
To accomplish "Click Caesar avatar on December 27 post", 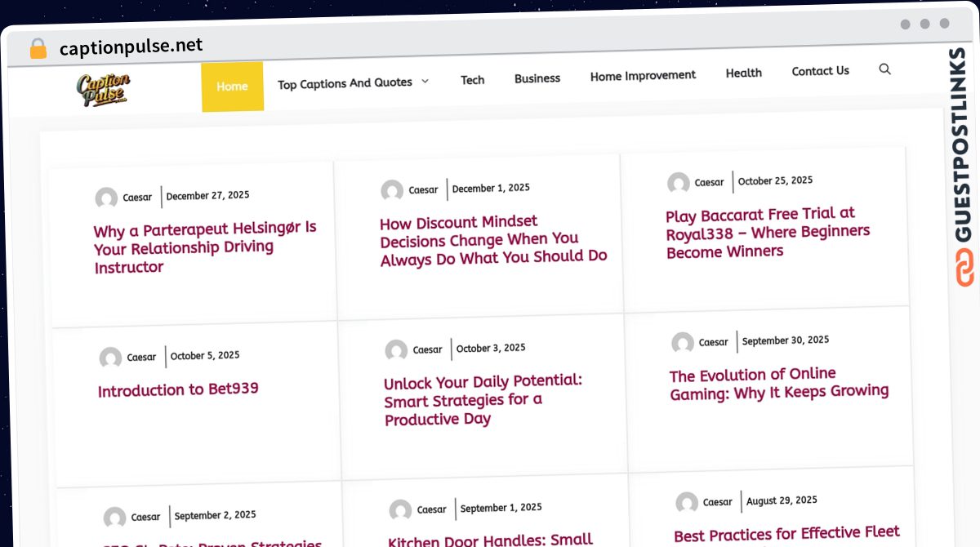I will coord(106,198).
